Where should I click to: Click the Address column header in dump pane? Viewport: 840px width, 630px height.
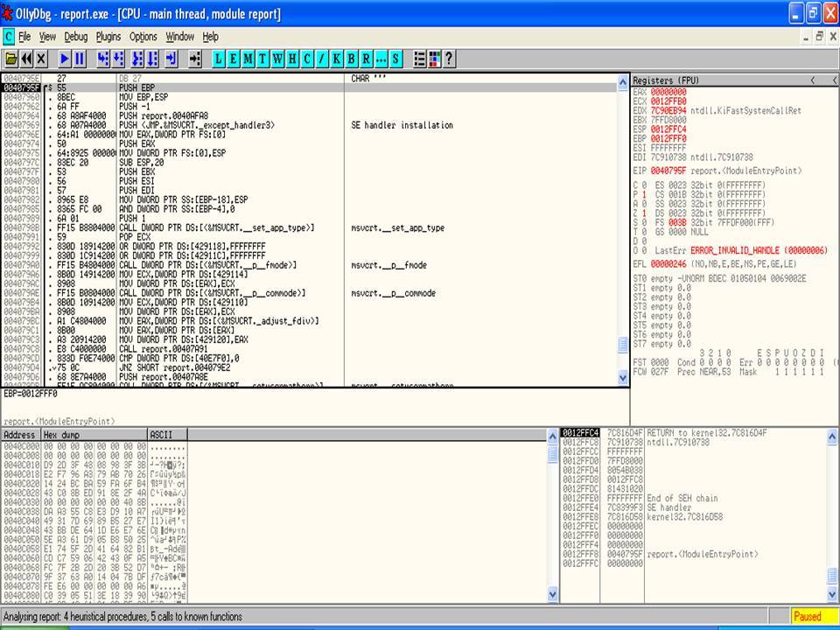point(21,435)
